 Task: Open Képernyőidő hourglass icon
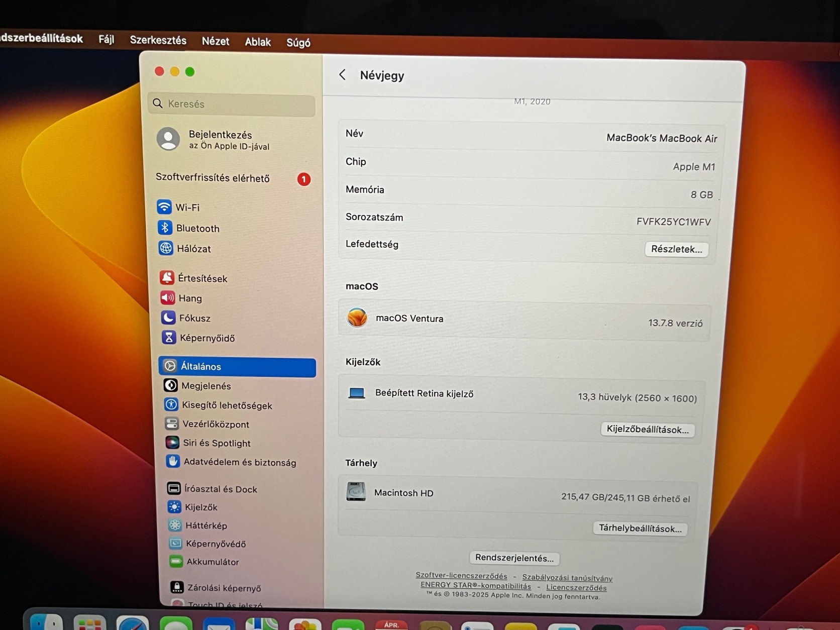(x=169, y=337)
